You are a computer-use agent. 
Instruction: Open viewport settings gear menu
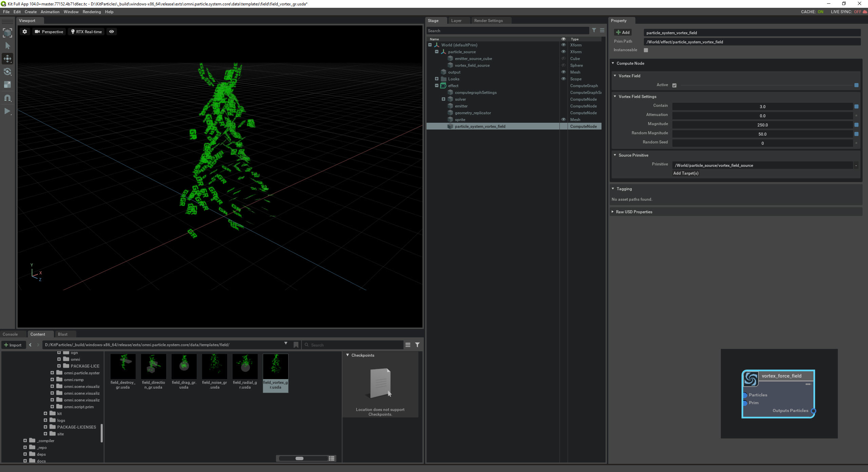[x=25, y=32]
